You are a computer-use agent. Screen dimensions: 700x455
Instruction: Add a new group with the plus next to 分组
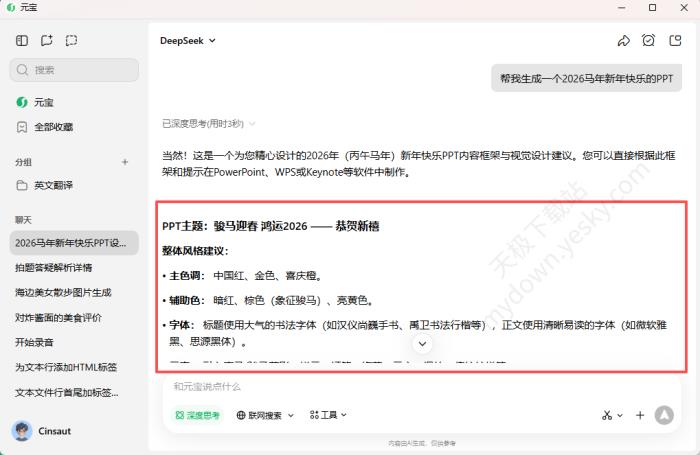(x=125, y=162)
